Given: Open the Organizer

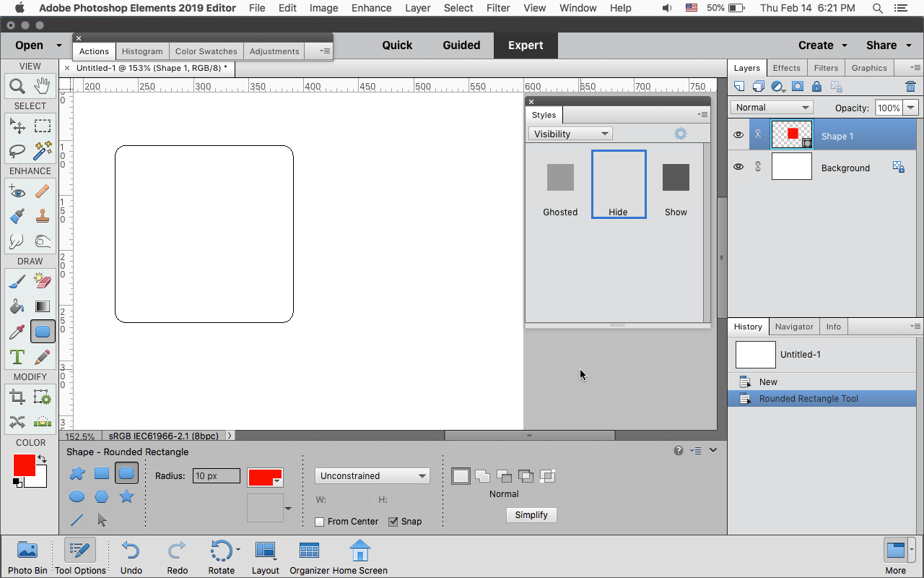Looking at the screenshot, I should coord(309,556).
